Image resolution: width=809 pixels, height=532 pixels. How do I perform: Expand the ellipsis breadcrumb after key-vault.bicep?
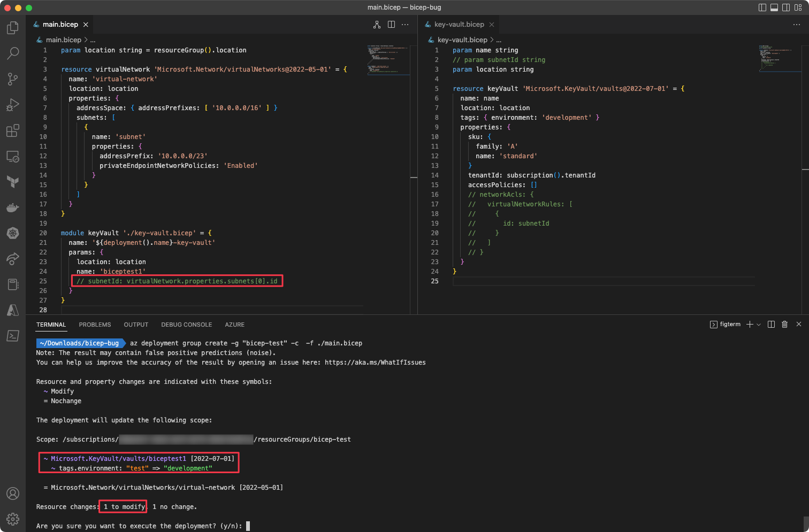[x=499, y=40]
